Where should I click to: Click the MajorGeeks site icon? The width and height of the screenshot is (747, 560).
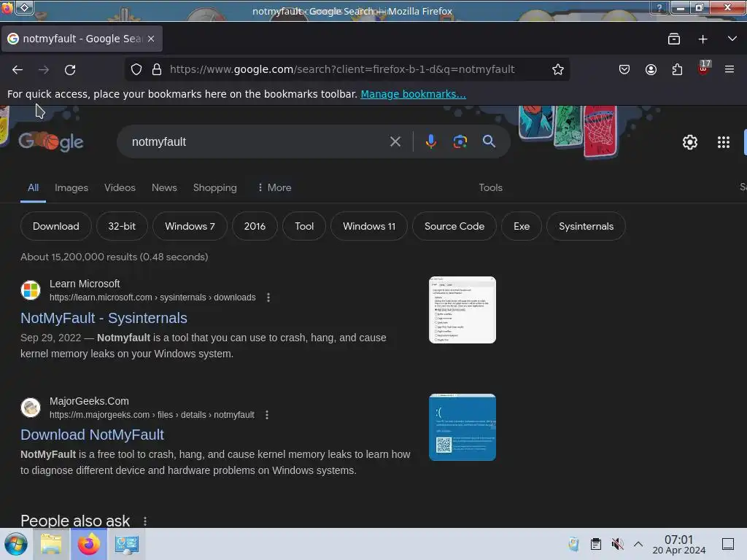pos(31,408)
